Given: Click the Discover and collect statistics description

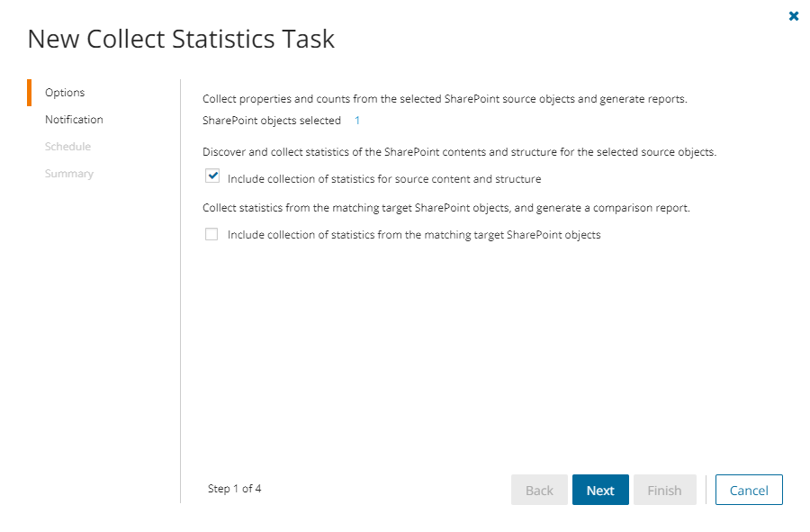Looking at the screenshot, I should pyautogui.click(x=459, y=152).
